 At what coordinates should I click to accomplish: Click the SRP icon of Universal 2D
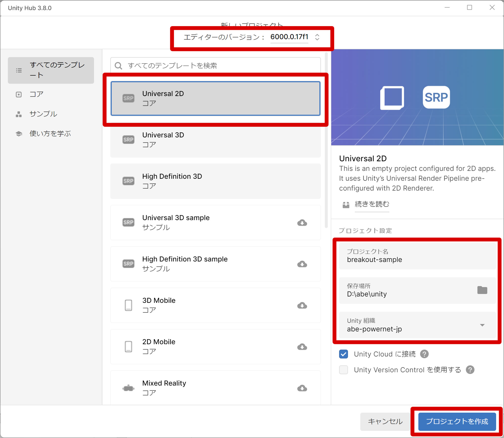[128, 98]
